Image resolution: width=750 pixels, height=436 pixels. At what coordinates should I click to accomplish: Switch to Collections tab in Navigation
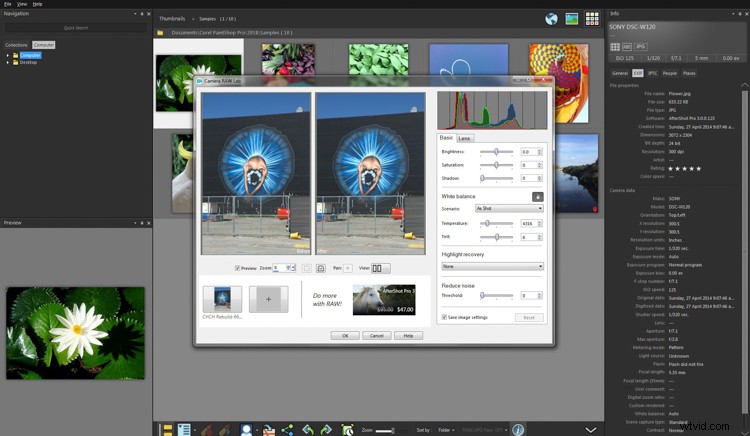pyautogui.click(x=16, y=45)
